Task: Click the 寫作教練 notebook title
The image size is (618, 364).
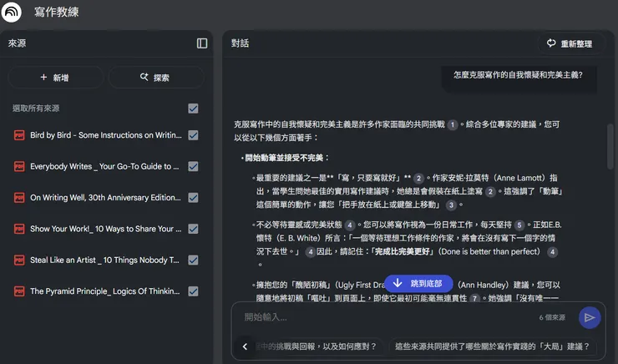Action: tap(56, 12)
